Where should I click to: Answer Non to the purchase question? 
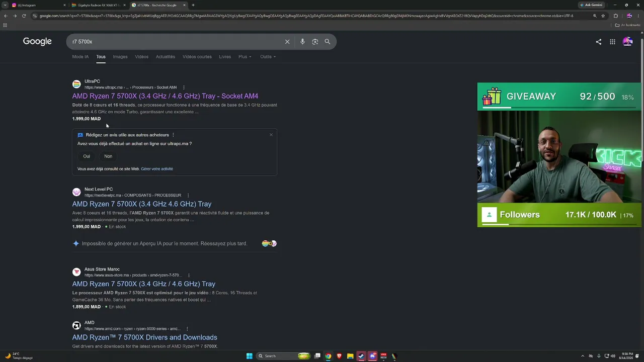click(108, 156)
